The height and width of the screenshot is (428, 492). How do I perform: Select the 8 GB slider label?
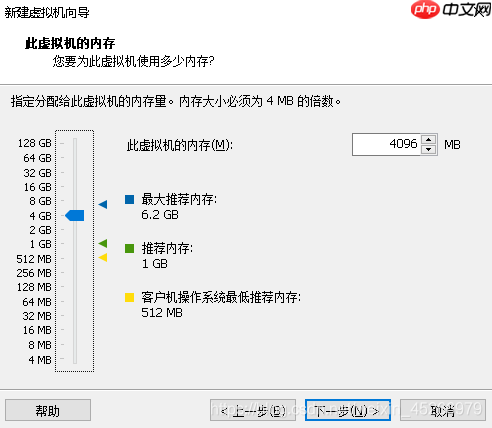pos(40,201)
